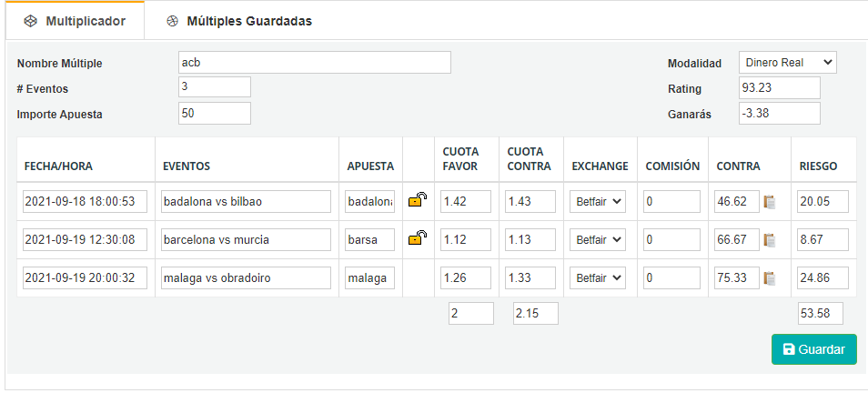Toggle the padlock on badalona vs bilbao row

point(418,199)
